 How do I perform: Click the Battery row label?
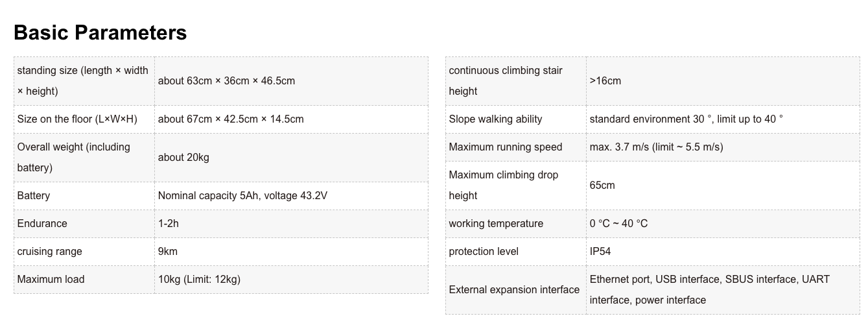point(34,196)
